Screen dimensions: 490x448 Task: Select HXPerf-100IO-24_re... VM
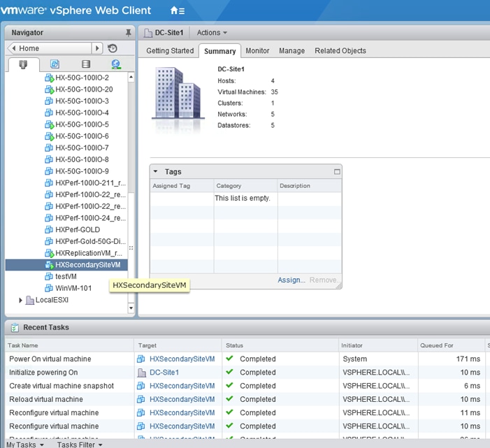pos(90,218)
